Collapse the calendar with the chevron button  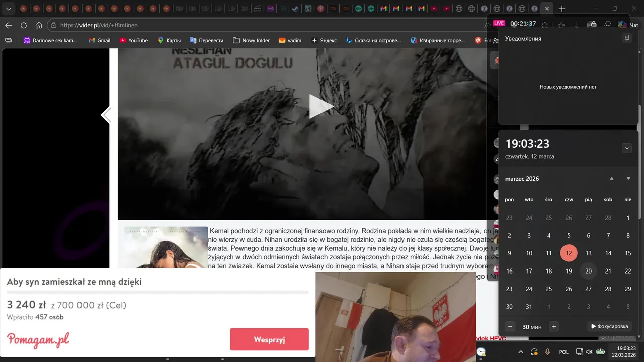pos(626,148)
